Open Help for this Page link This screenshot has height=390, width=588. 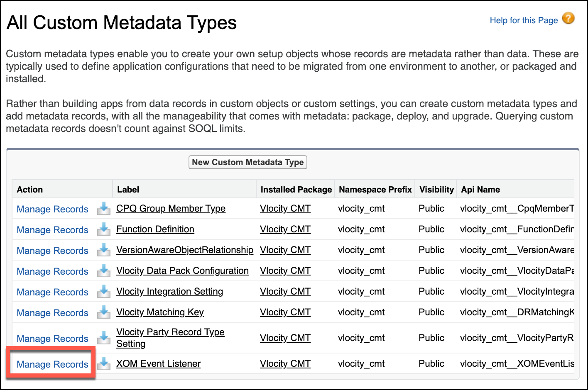(x=524, y=20)
